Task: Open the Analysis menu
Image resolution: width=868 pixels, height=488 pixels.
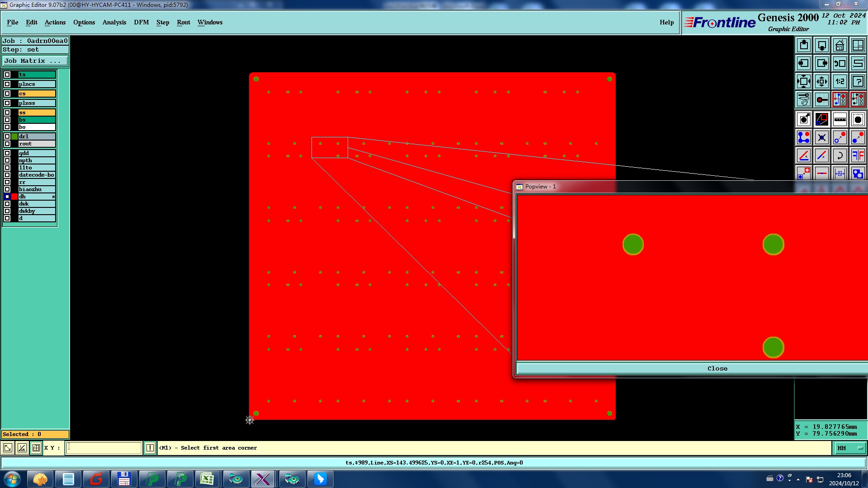Action: click(x=114, y=22)
